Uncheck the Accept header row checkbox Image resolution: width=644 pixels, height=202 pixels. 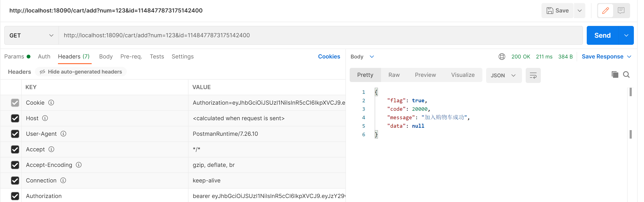(15, 149)
